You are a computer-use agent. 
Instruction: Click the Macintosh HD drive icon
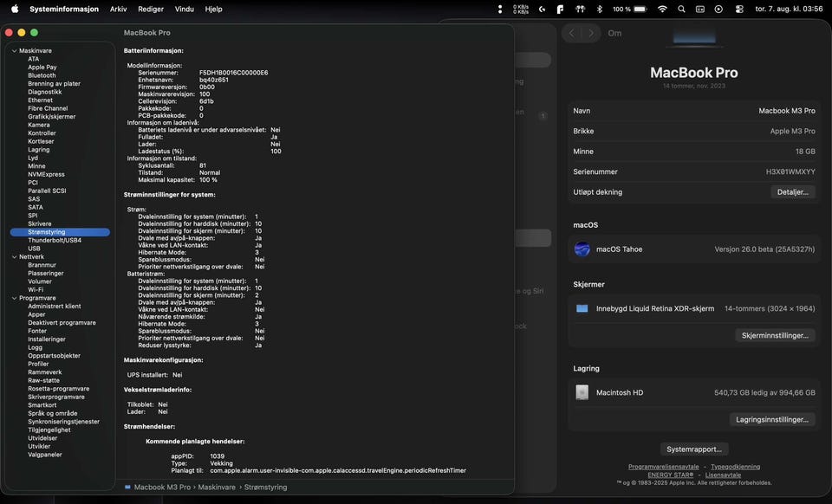tap(582, 392)
